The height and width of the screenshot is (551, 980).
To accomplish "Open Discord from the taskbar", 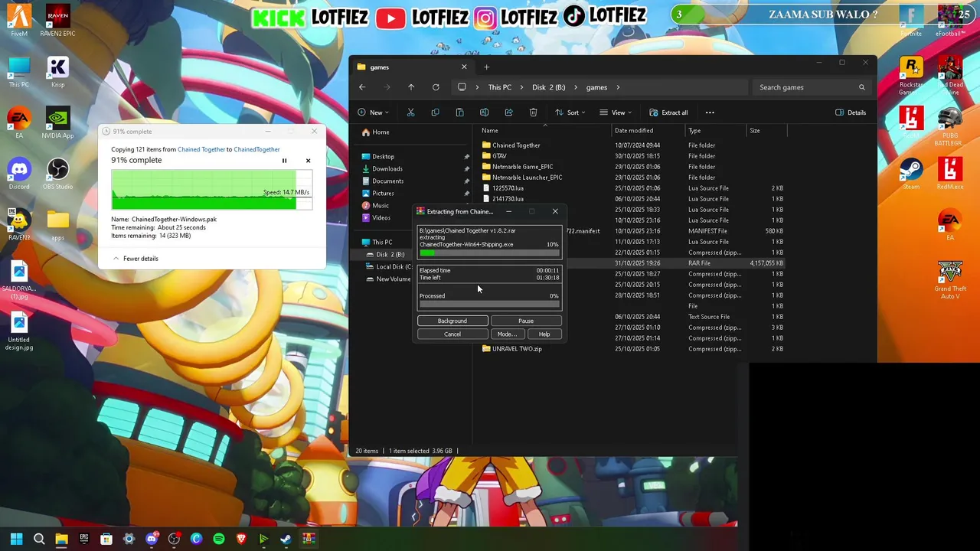I will tap(152, 540).
